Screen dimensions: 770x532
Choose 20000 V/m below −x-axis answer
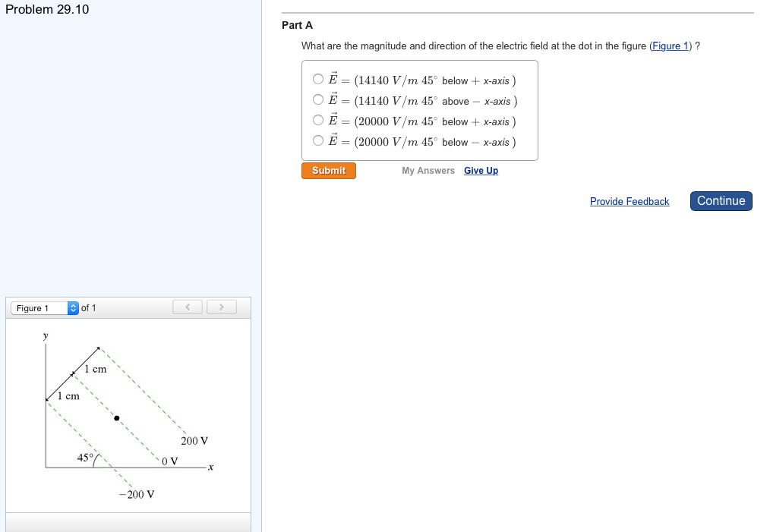point(318,140)
